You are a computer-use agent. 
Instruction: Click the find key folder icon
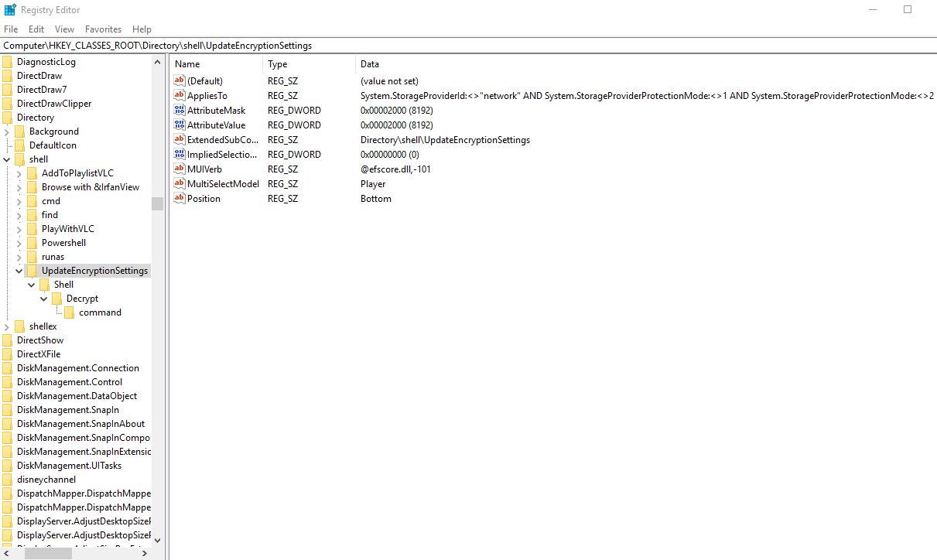[32, 215]
